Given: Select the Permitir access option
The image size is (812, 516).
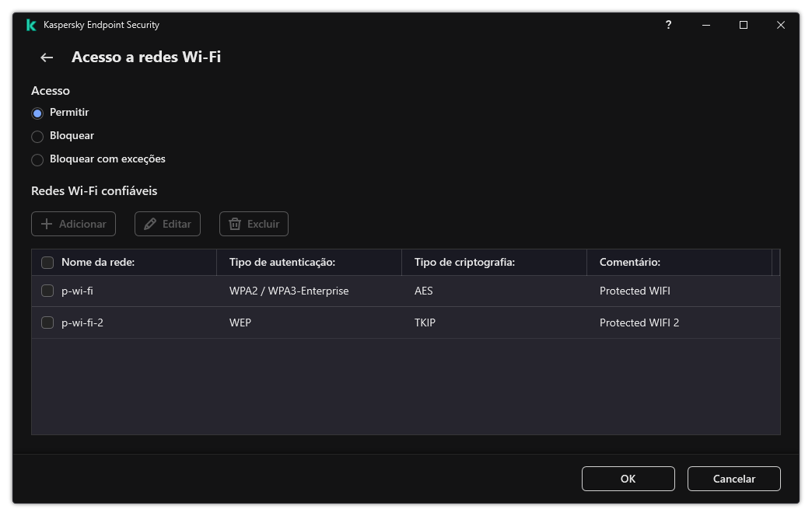Looking at the screenshot, I should pos(37,113).
